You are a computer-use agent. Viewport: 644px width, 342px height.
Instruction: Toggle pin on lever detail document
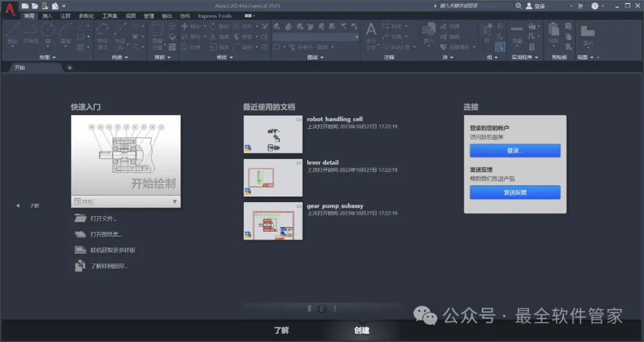click(x=299, y=163)
